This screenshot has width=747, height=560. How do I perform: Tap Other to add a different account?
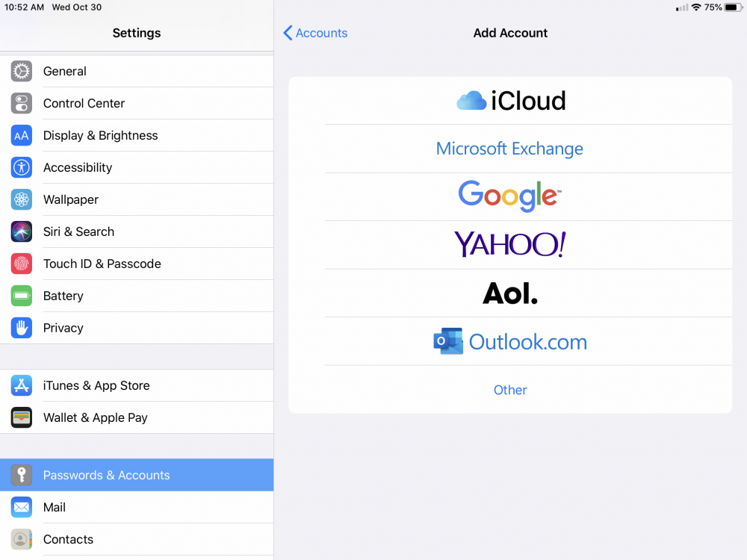510,390
